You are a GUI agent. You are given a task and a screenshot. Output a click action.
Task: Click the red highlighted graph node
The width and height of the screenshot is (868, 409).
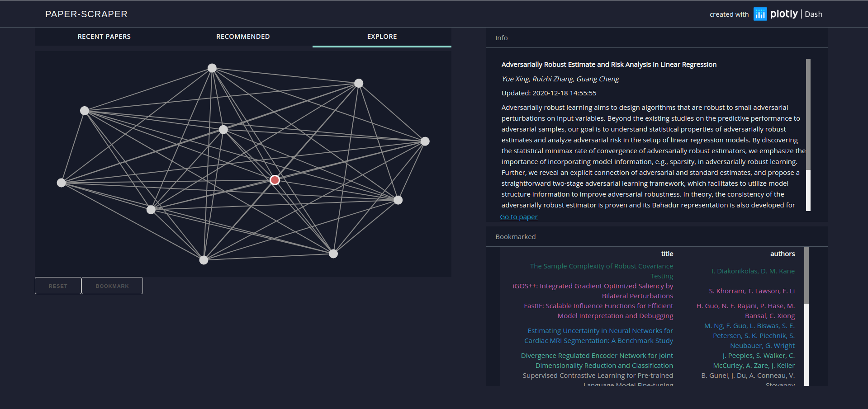(x=275, y=180)
